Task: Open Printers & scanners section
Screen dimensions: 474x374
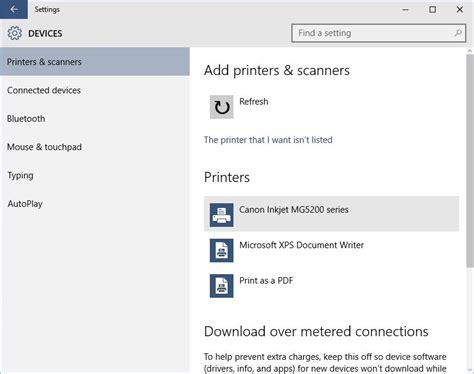Action: 95,62
